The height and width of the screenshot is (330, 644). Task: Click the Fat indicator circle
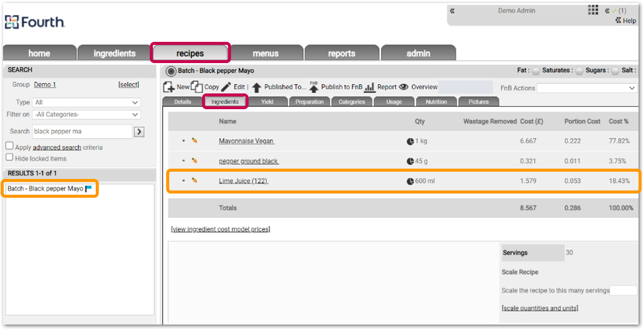pyautogui.click(x=535, y=71)
